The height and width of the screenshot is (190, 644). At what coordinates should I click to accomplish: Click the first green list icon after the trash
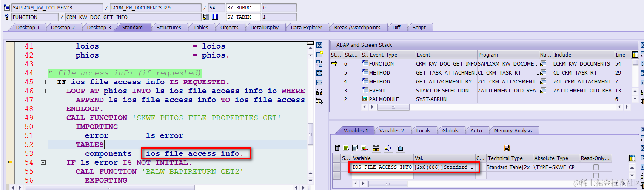pyautogui.click(x=346, y=148)
